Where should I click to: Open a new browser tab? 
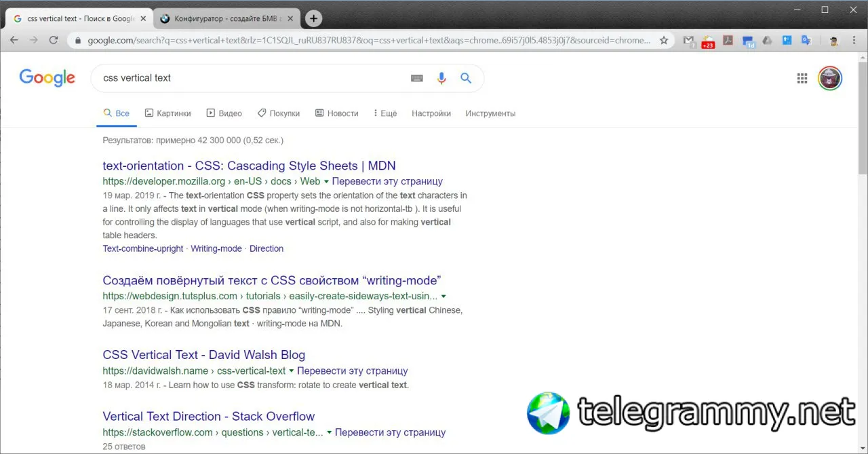(x=313, y=18)
